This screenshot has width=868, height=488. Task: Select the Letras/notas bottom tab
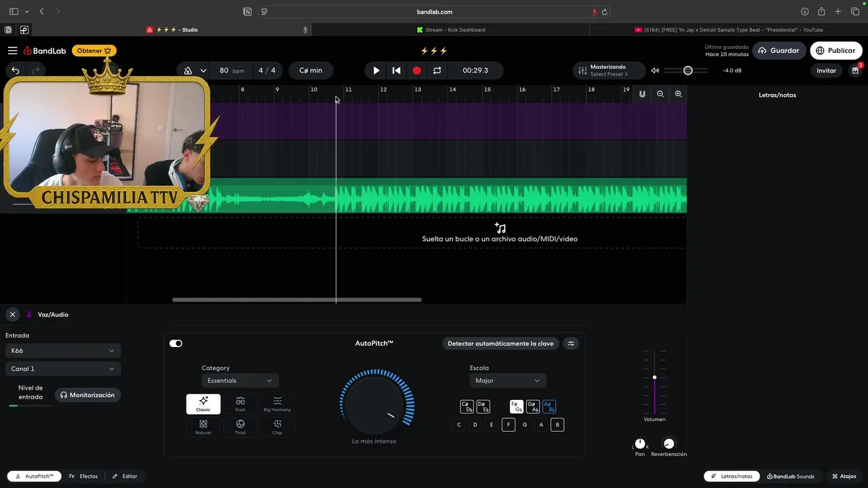click(x=731, y=476)
